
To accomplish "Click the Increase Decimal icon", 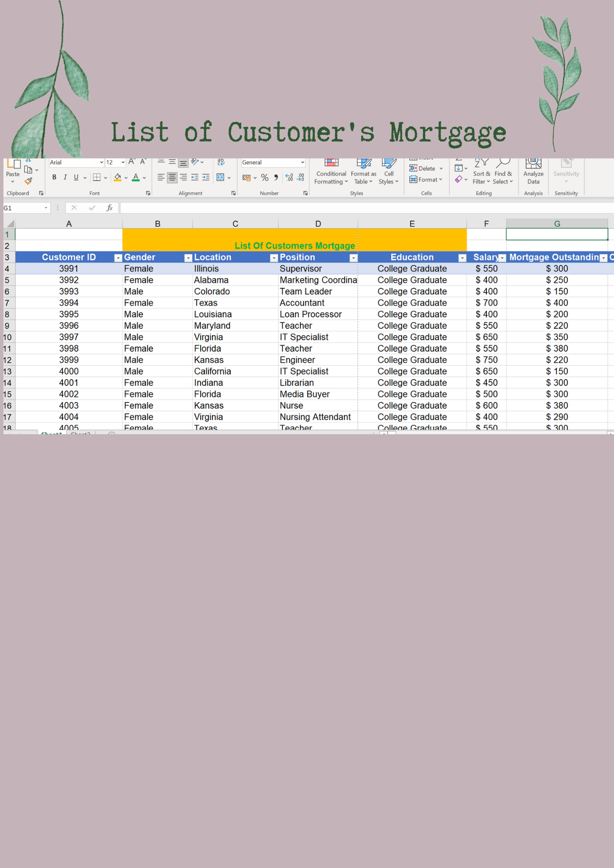I will pos(289,178).
